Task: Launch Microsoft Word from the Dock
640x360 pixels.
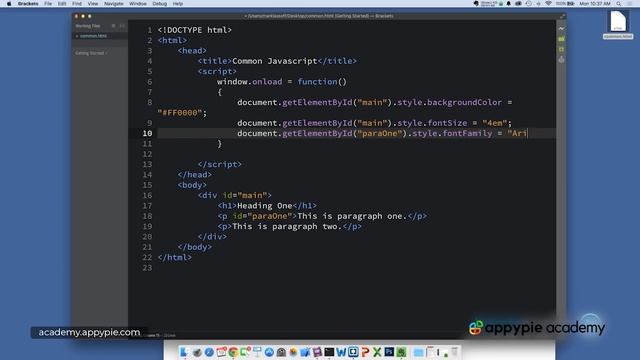Action: (341, 352)
